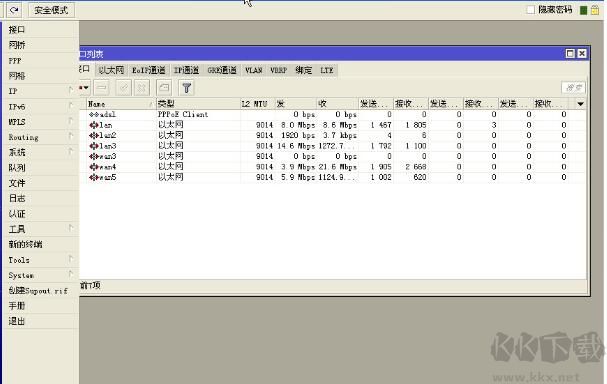Switch to the 绑定 tab
The width and height of the screenshot is (607, 384).
pyautogui.click(x=304, y=70)
